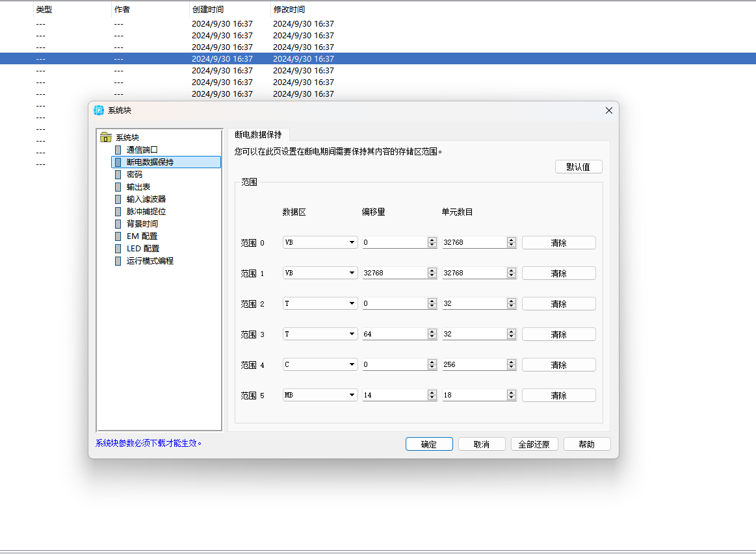Clear 范围 1 with 清除 button
Image resolution: width=756 pixels, height=554 pixels.
point(559,273)
